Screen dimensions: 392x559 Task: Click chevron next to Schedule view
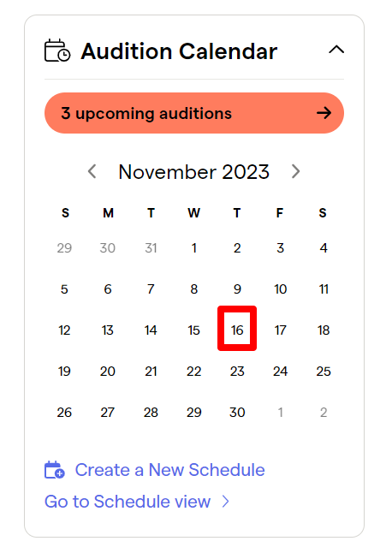coord(225,502)
